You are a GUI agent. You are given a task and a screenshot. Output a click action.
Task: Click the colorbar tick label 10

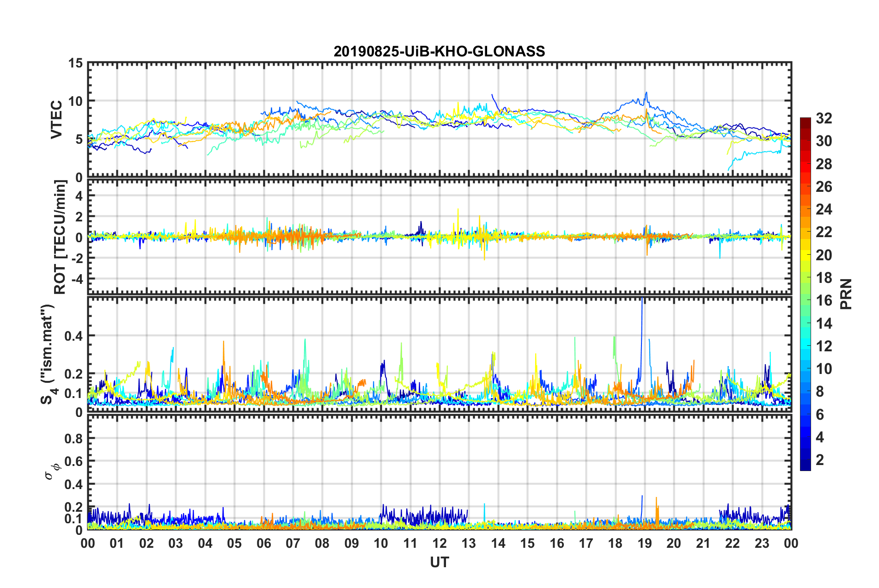click(824, 369)
